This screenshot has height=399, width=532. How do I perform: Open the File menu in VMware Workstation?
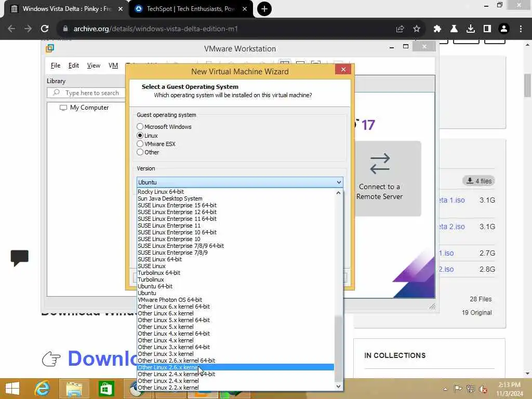point(55,65)
